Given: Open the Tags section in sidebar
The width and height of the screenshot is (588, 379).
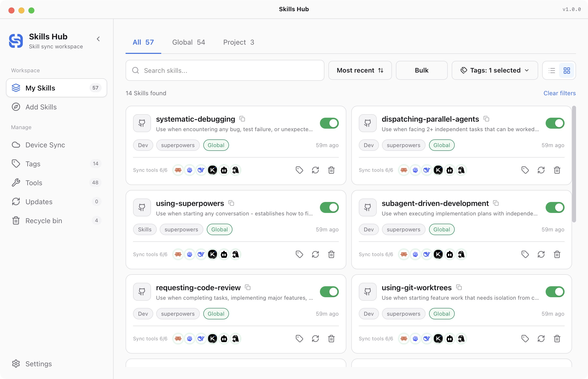Looking at the screenshot, I should 57,164.
